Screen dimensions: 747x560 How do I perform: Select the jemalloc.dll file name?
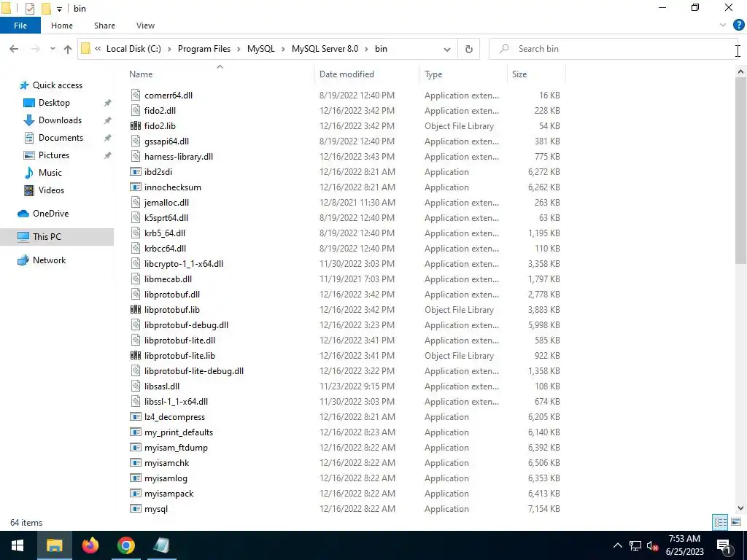pyautogui.click(x=166, y=203)
